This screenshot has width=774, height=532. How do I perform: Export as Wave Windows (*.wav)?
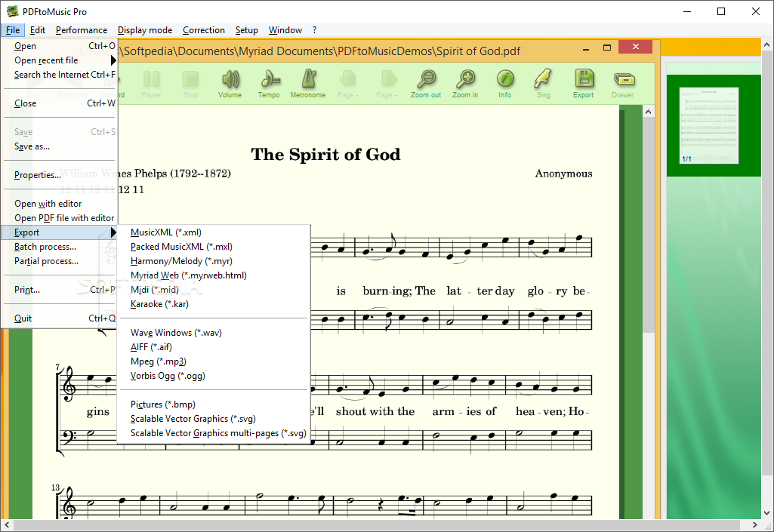[x=214, y=332]
